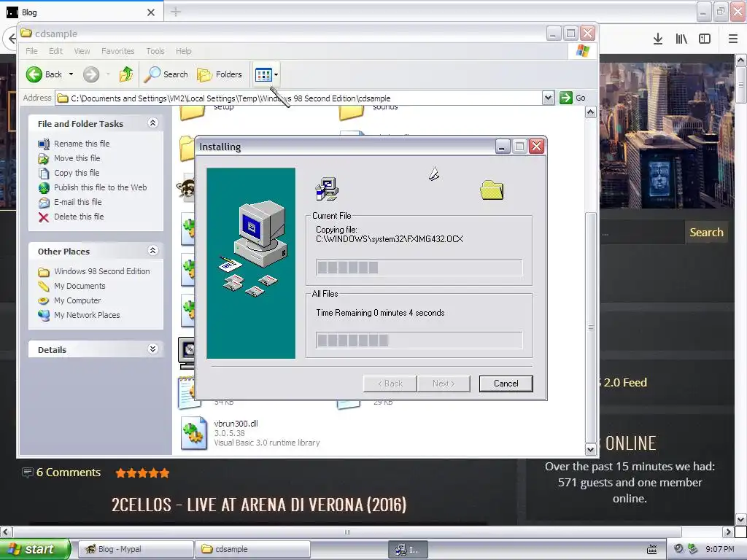Click Copy this file
The image size is (747, 560).
tap(77, 173)
